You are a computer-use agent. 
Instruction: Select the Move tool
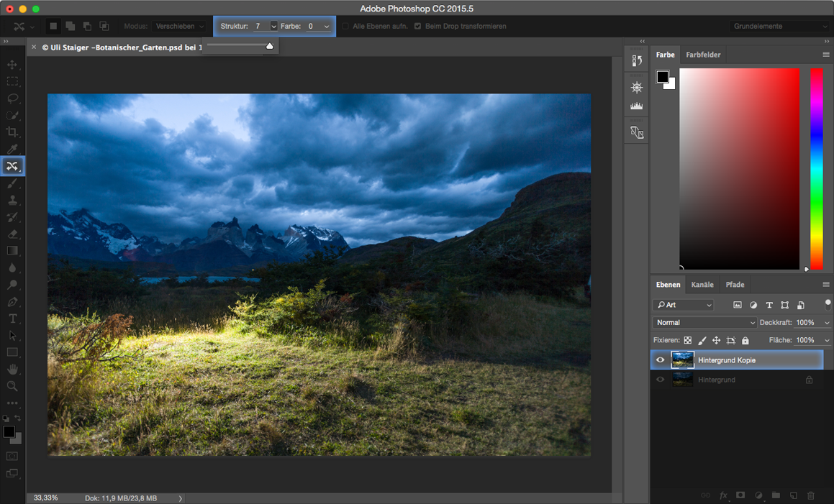[12, 65]
